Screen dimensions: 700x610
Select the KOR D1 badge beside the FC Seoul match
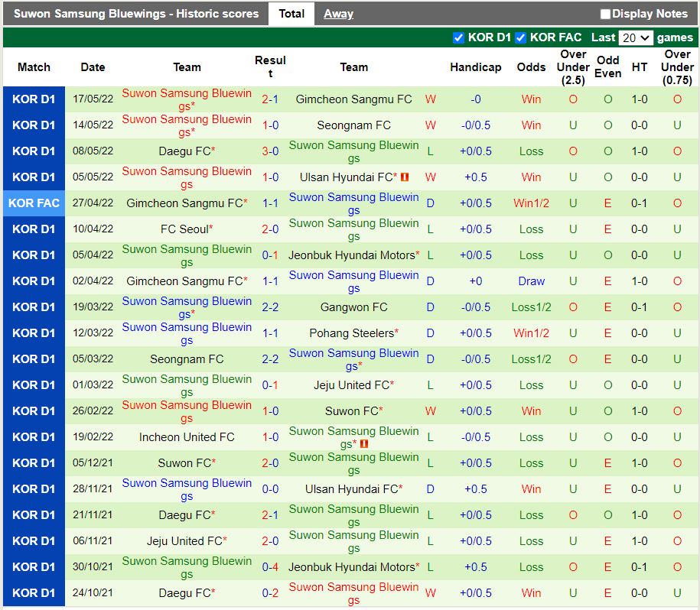click(34, 229)
